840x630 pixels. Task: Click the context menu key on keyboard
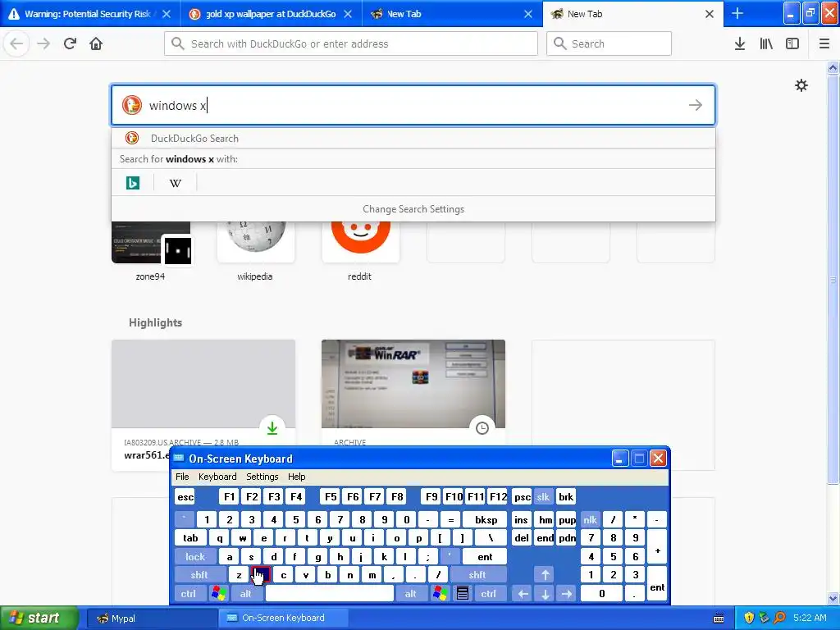463,594
